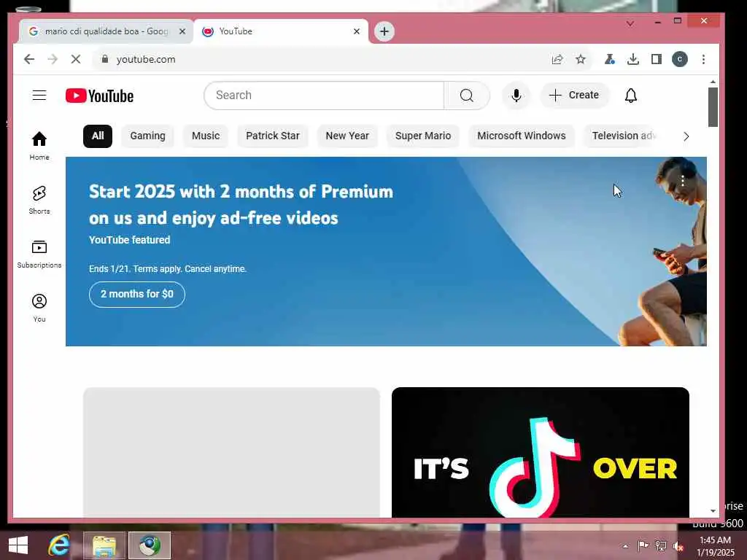The height and width of the screenshot is (560, 747).
Task: Filter by Super Mario chip
Action: tap(423, 136)
